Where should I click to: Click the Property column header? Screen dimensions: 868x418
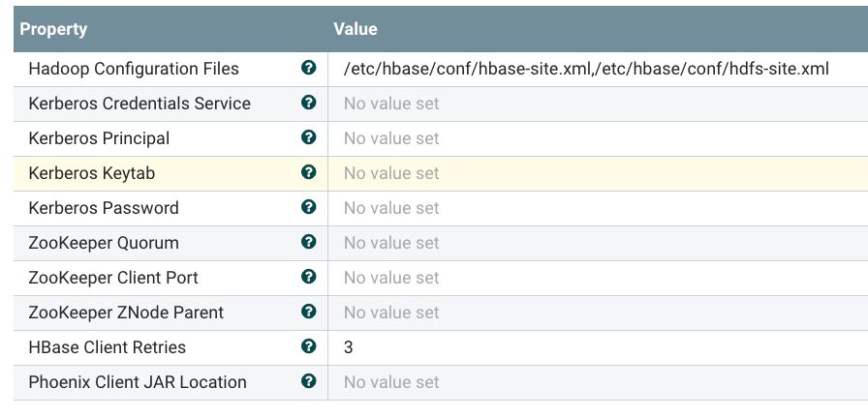coord(54,29)
